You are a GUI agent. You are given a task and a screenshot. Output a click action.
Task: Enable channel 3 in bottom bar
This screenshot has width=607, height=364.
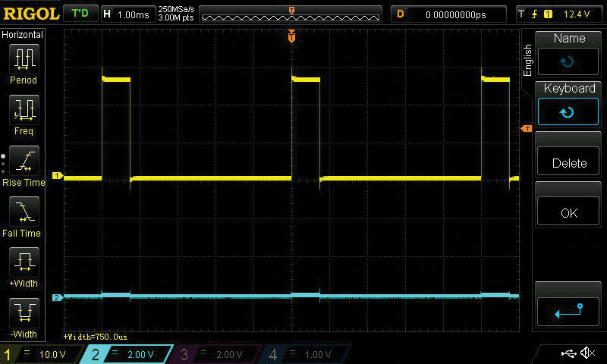(x=217, y=354)
